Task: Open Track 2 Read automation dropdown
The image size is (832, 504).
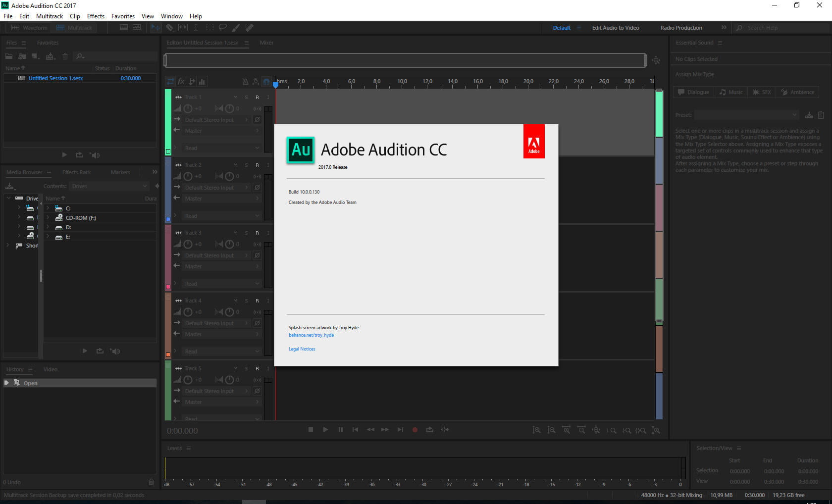Action: tap(221, 216)
